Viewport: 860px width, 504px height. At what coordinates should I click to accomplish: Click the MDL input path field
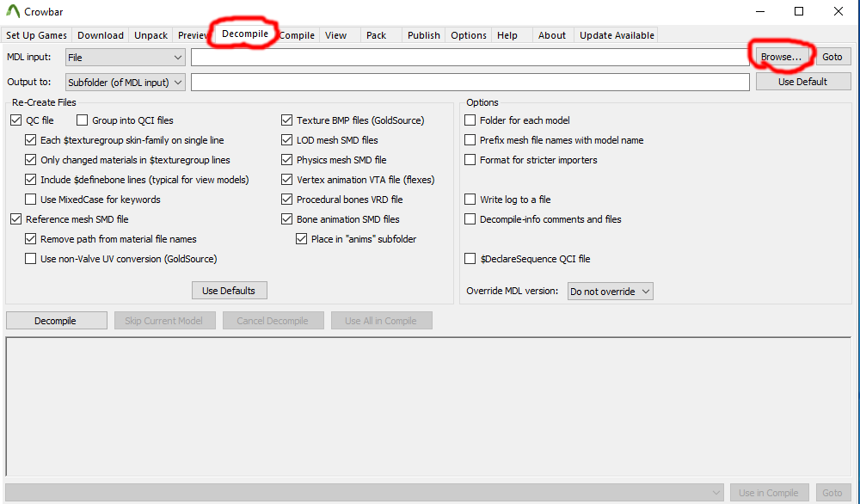[x=470, y=57]
